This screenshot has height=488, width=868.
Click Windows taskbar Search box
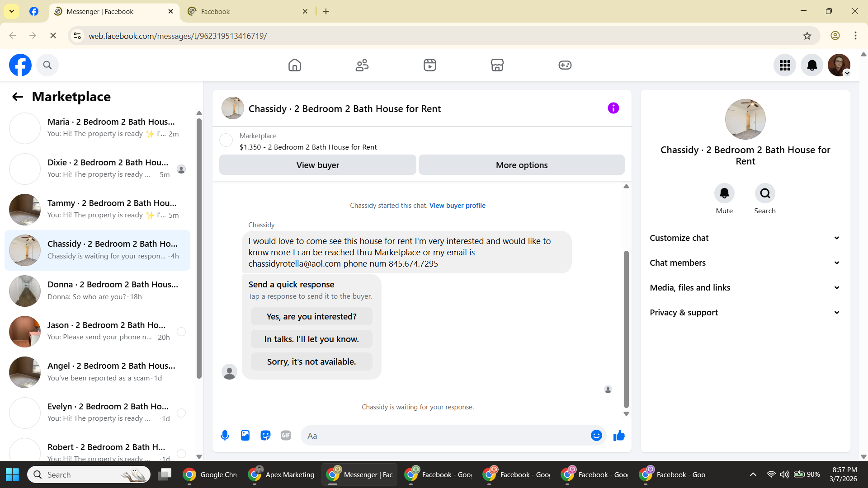(x=89, y=474)
